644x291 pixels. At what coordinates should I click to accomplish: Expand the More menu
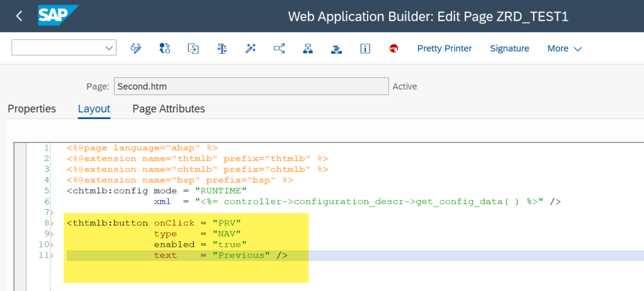point(564,48)
